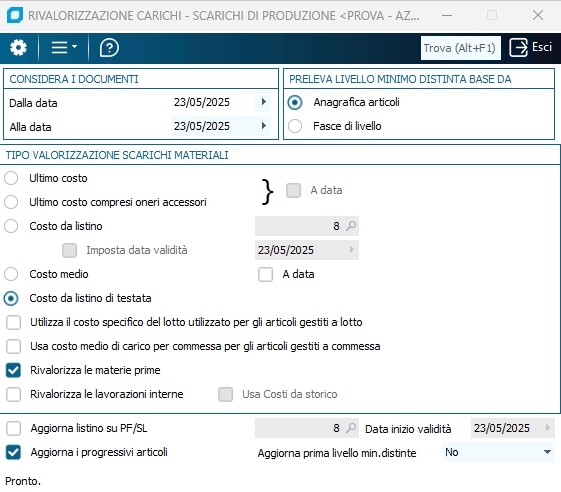This screenshot has height=492, width=561.
Task: Select the Fasce di livello radio button
Action: coord(295,126)
